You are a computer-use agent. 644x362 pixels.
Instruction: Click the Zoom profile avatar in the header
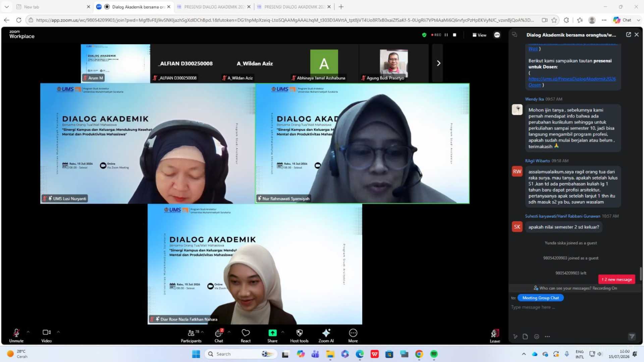click(x=497, y=35)
